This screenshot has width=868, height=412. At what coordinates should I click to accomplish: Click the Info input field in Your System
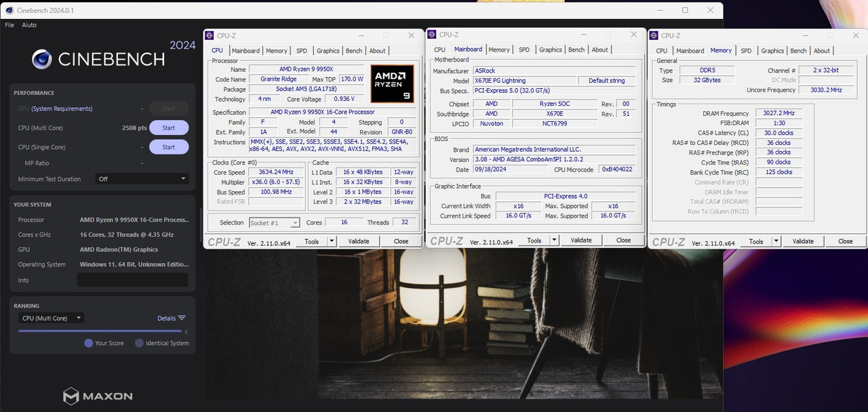coord(133,280)
